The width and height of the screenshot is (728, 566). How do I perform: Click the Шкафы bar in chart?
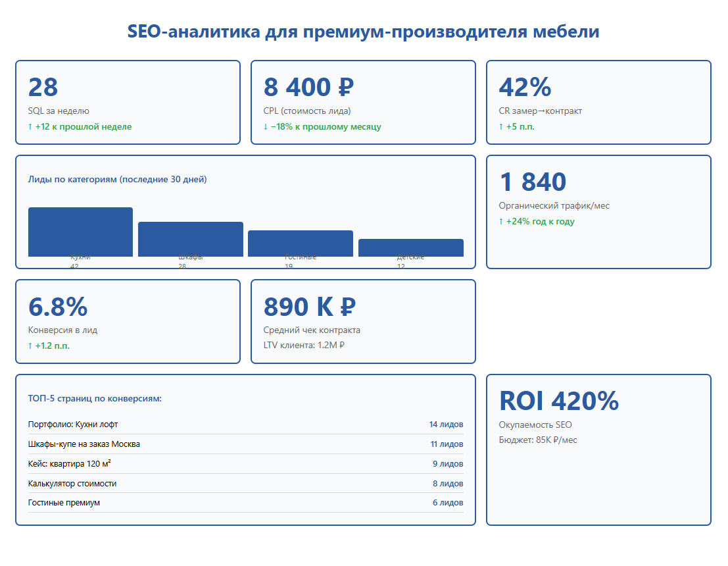(x=190, y=239)
